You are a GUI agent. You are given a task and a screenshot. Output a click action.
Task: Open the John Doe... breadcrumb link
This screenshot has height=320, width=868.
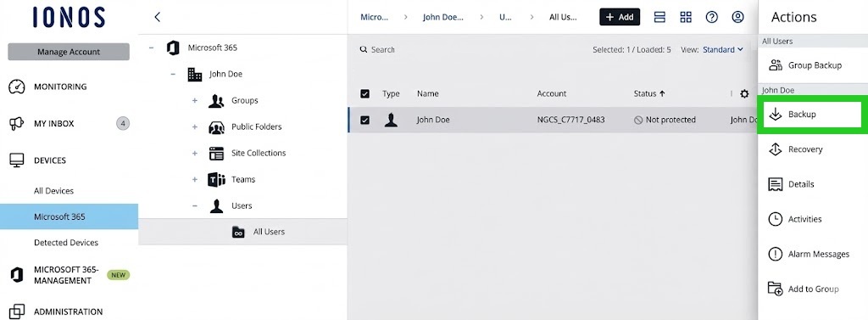pyautogui.click(x=442, y=17)
